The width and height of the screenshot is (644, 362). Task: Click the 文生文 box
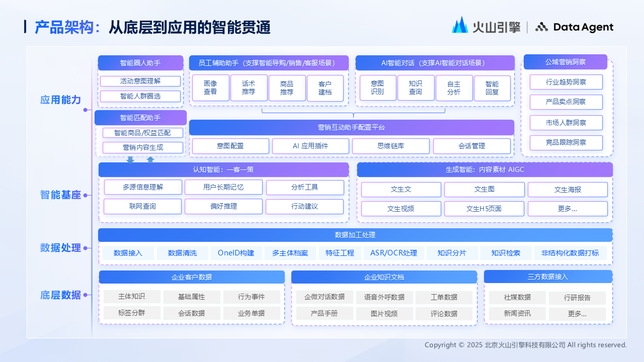coord(401,190)
